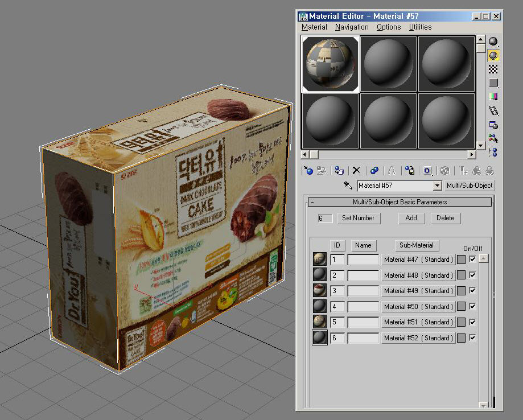This screenshot has width=523, height=420.
Task: Click Assign Material to Selection icon
Action: [x=339, y=171]
